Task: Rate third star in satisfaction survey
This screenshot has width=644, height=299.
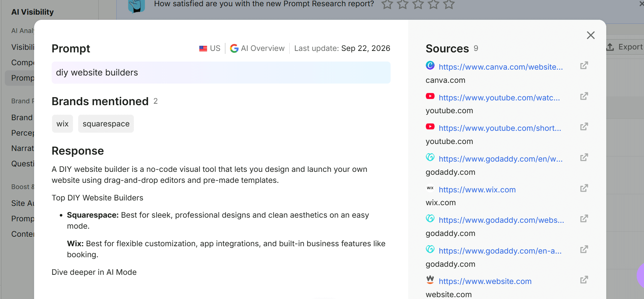Action: [x=418, y=4]
